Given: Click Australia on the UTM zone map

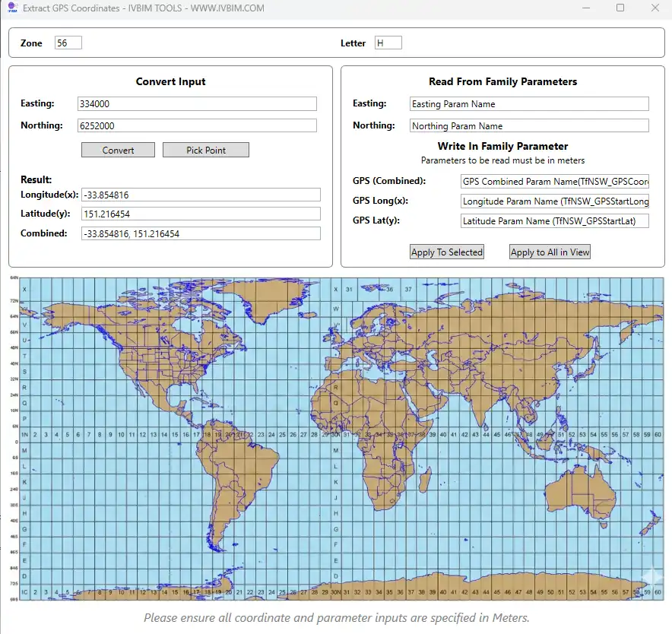Looking at the screenshot, I should (x=580, y=490).
